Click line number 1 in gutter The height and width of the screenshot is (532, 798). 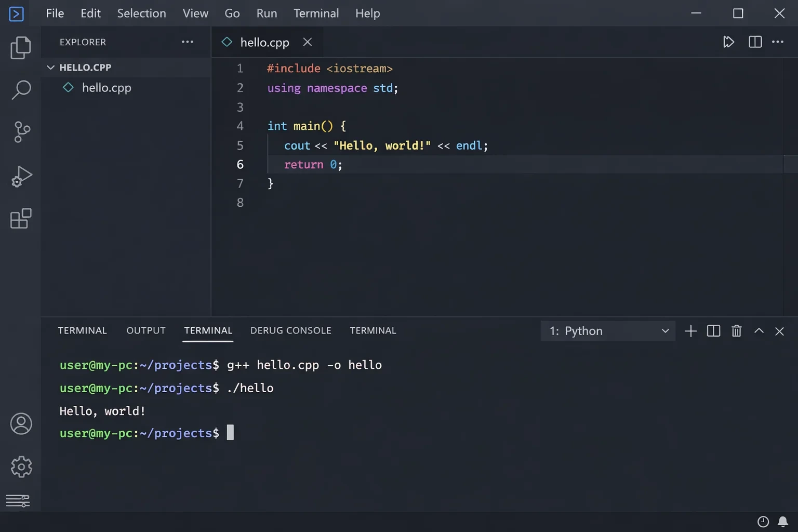(x=240, y=69)
